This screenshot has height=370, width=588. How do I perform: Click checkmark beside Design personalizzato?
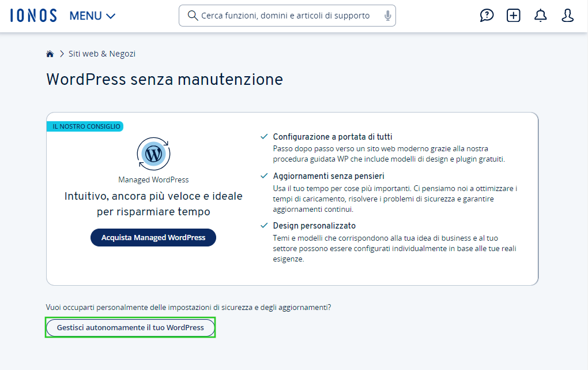coord(264,225)
